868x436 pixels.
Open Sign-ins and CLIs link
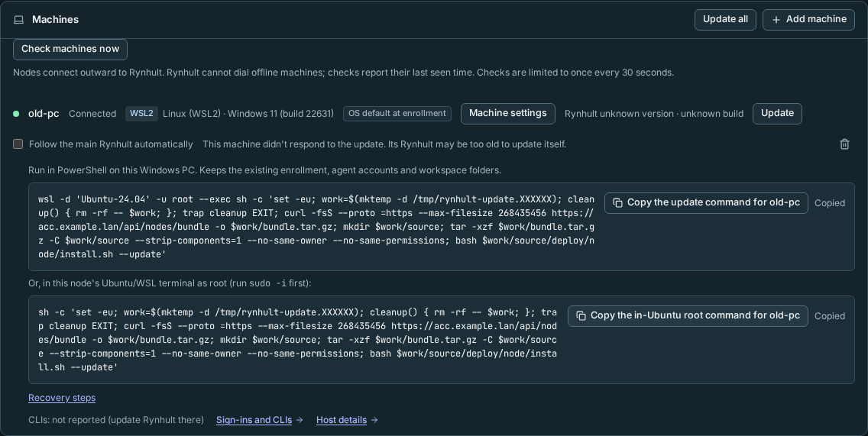point(254,420)
